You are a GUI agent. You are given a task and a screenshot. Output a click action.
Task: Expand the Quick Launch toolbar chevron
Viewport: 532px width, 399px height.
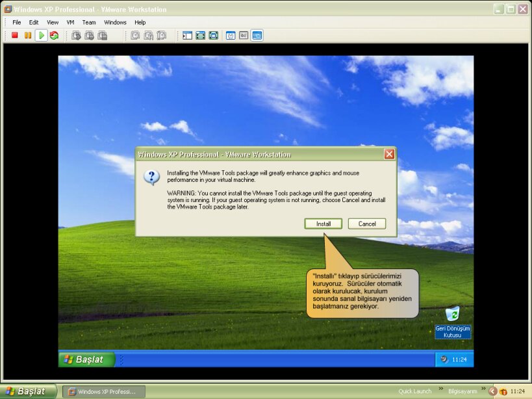440,389
